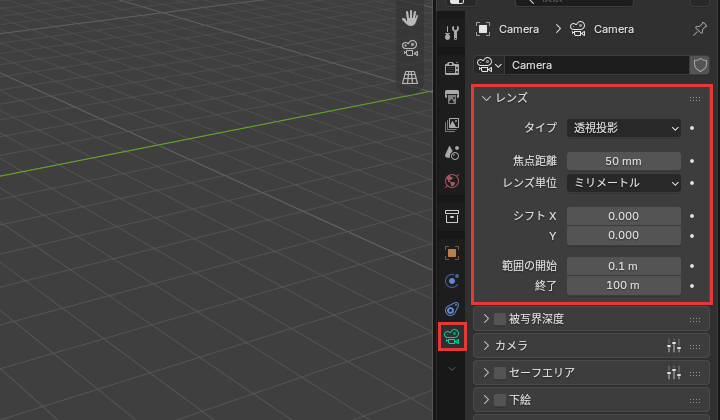This screenshot has width=720, height=420.
Task: Open the レンズ単位 dropdown showing ミリメートル
Action: (x=624, y=183)
